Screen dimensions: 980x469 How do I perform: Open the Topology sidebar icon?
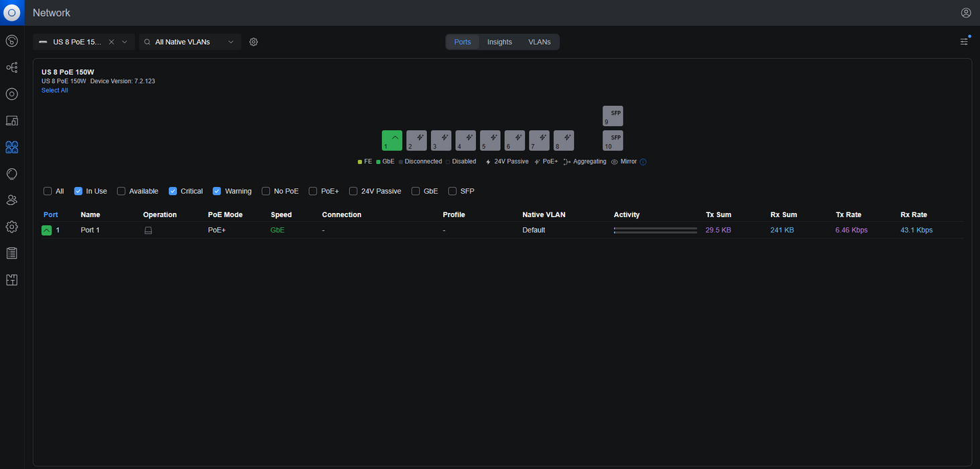(12, 68)
